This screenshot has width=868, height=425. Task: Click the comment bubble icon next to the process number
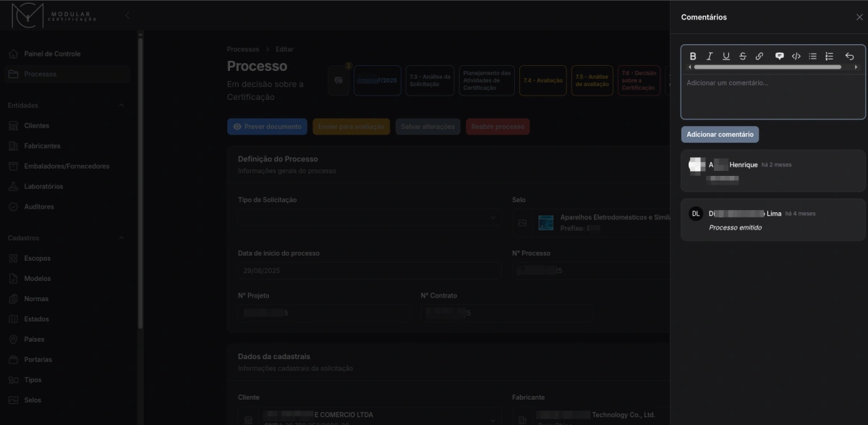pos(338,80)
